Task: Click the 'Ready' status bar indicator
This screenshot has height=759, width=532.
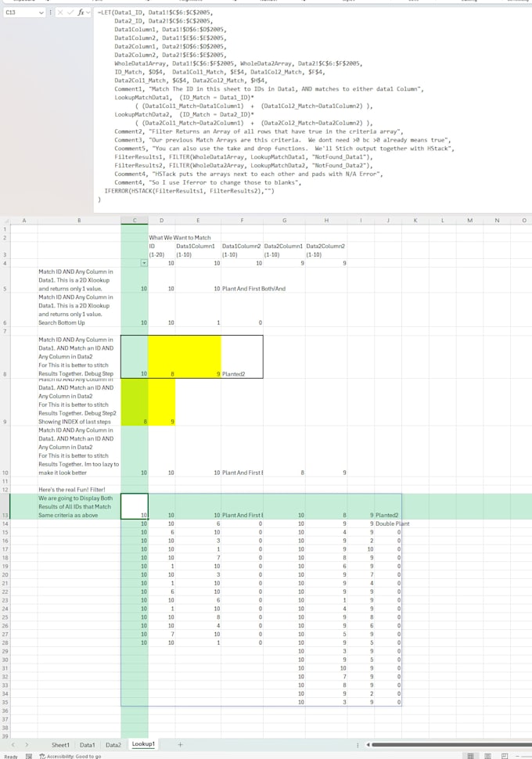Action: (11, 756)
